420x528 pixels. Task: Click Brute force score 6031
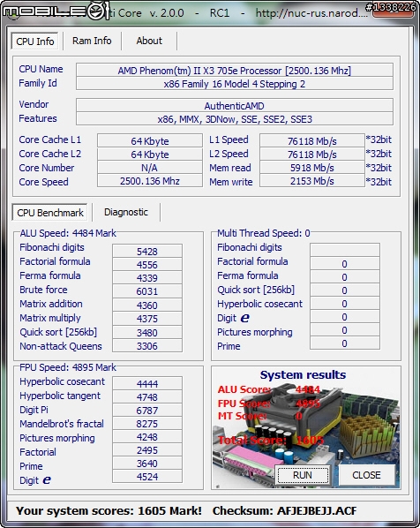(x=147, y=291)
